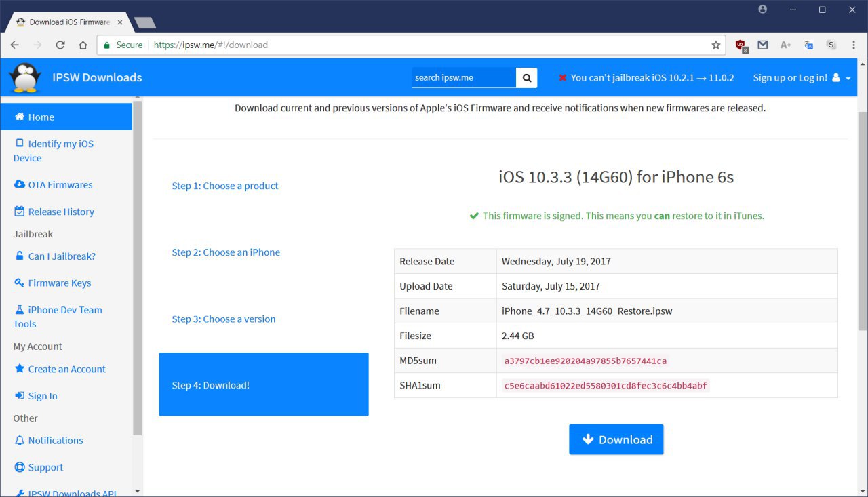
Task: Click the green Secure padlock indicator
Action: click(x=123, y=45)
